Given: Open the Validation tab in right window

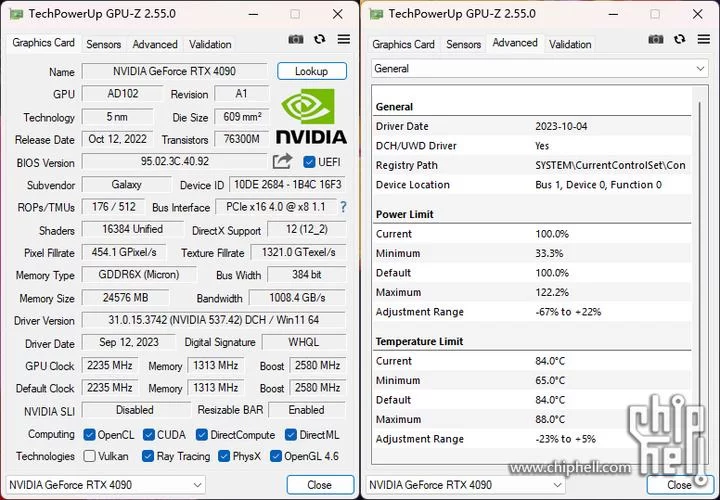Looking at the screenshot, I should (570, 45).
